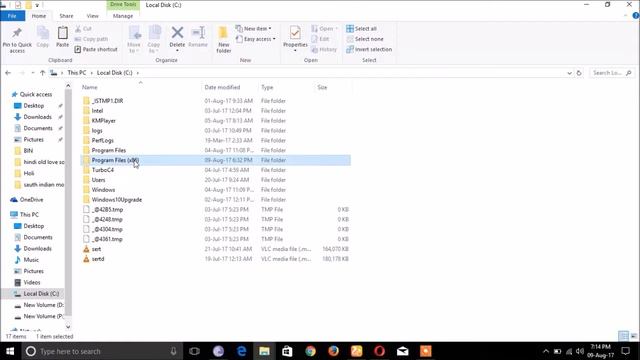Switch to Details view icon in status bar
Screen dimensions: 640x360
tap(623, 336)
